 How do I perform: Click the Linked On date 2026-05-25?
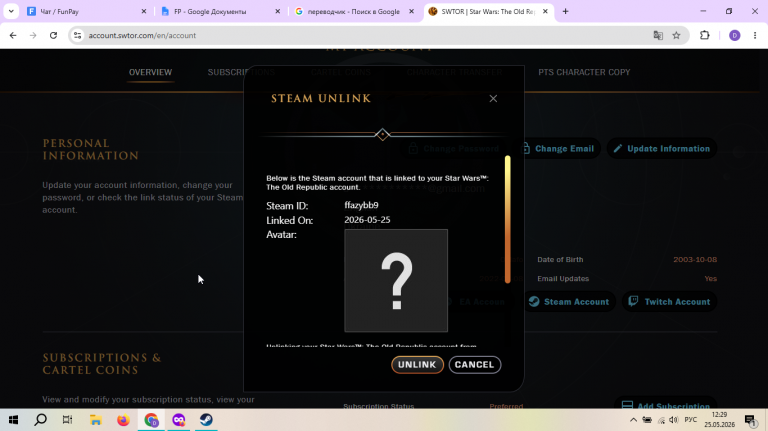pyautogui.click(x=367, y=220)
